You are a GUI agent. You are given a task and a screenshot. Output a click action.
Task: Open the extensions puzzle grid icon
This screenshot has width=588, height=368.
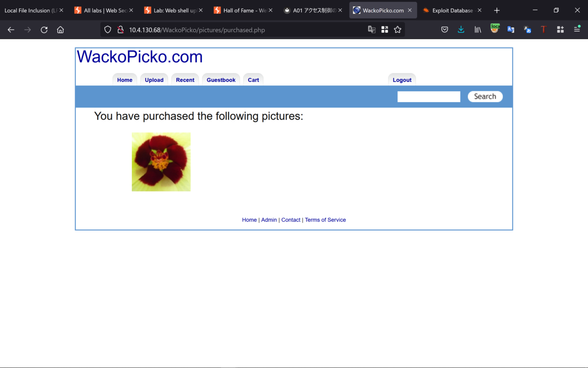pos(560,30)
